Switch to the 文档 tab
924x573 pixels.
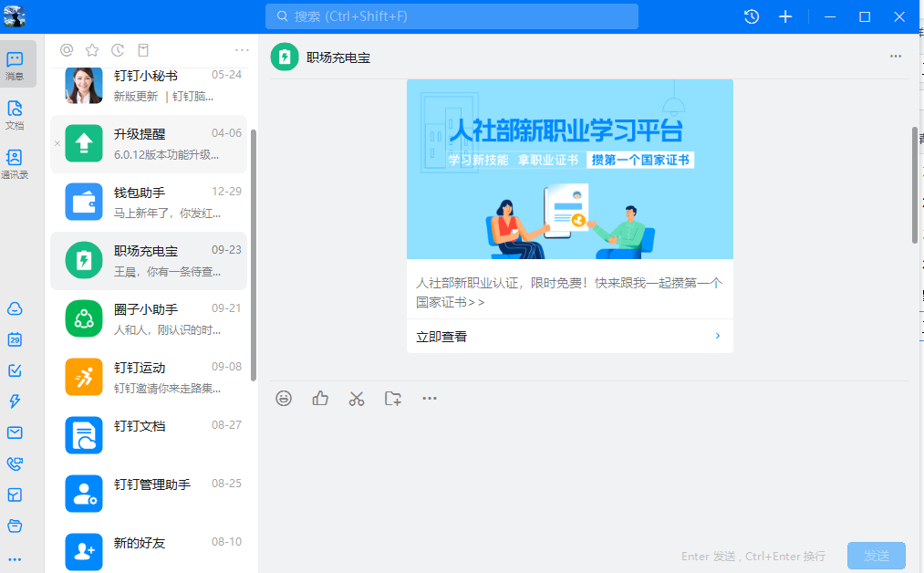tap(15, 114)
